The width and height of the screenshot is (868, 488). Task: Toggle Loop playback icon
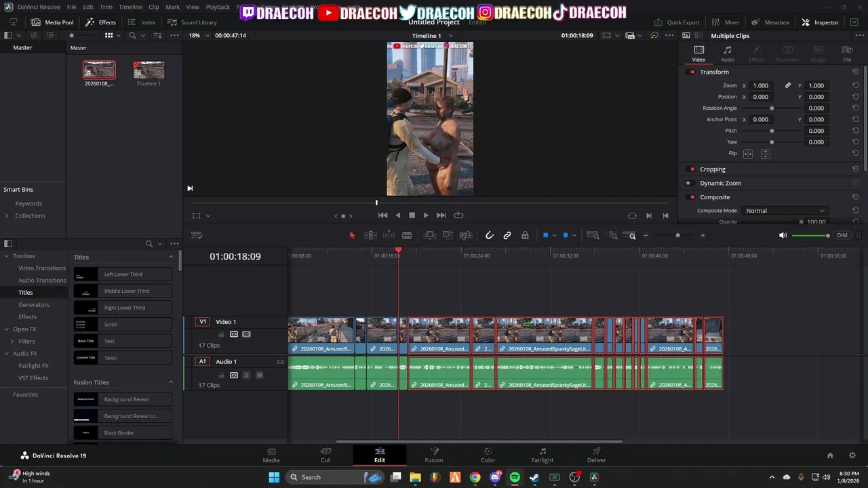click(458, 216)
